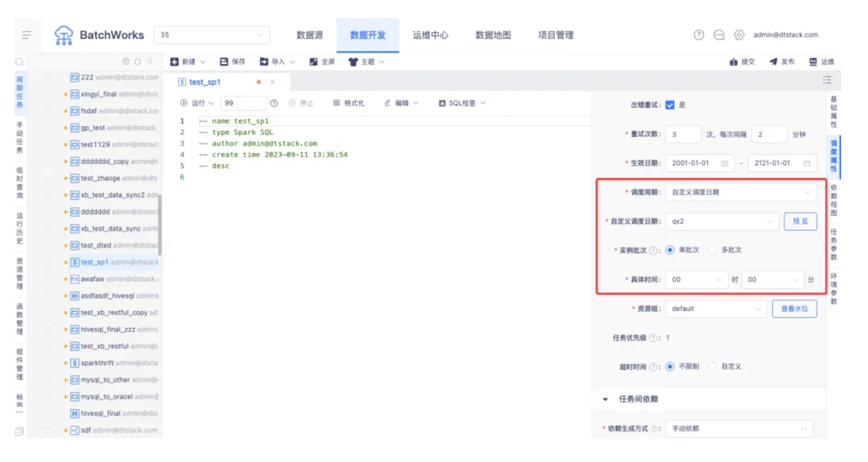Image resolution: width=868 pixels, height=462 pixels.
Task: Click the admin@dtstack.com account link
Action: 786,35
